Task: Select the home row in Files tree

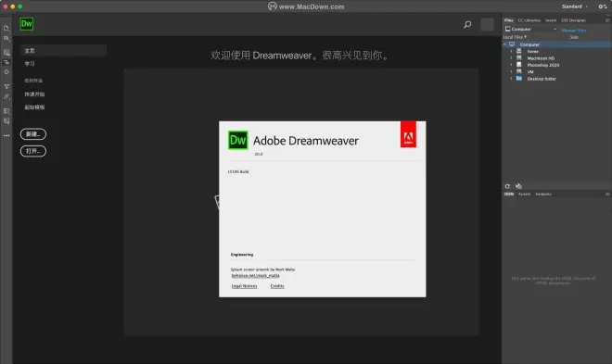Action: 556,52
